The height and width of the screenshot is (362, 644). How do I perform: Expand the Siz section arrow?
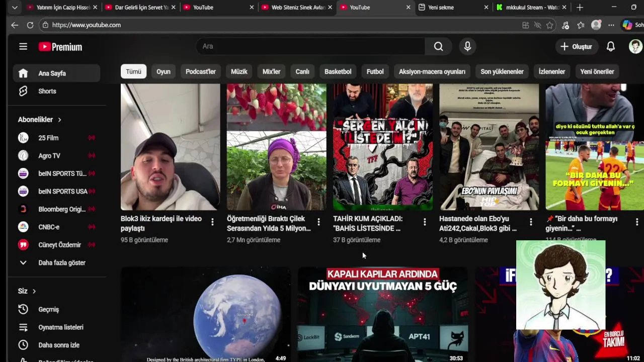(34, 291)
